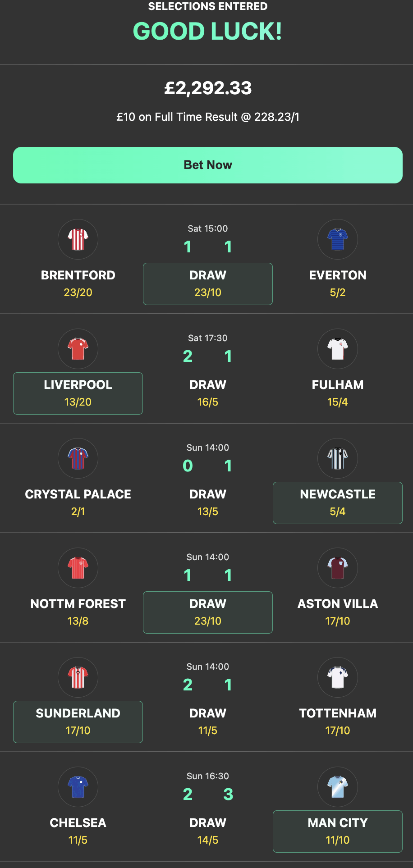Toggle the Newcastle 5/4 selection
This screenshot has width=413, height=868.
(x=337, y=503)
